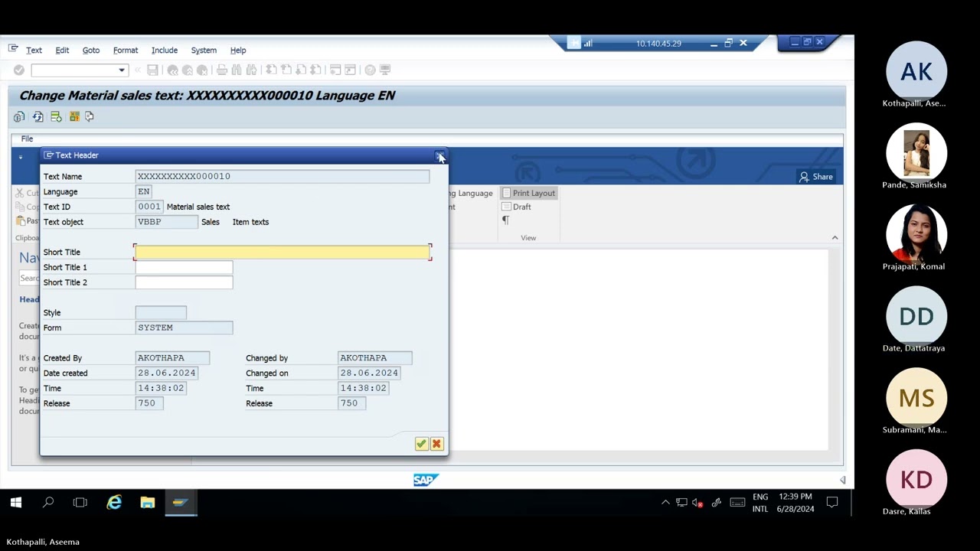Open the Format menu
The image size is (980, 551).
coord(126,50)
